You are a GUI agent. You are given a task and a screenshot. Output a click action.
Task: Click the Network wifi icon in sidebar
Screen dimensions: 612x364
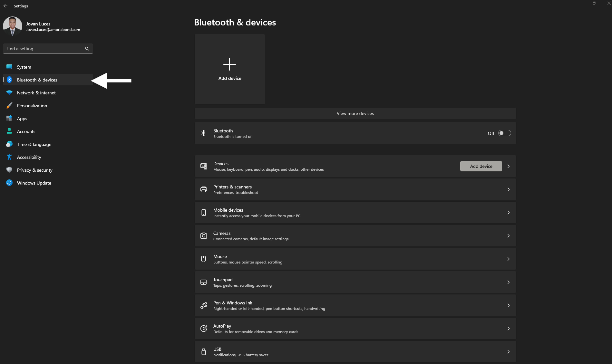click(x=9, y=92)
